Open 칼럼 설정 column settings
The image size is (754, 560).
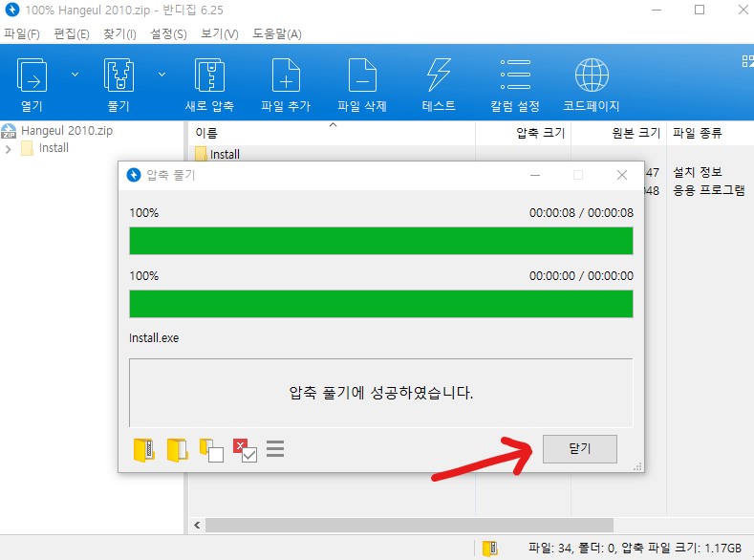[515, 85]
